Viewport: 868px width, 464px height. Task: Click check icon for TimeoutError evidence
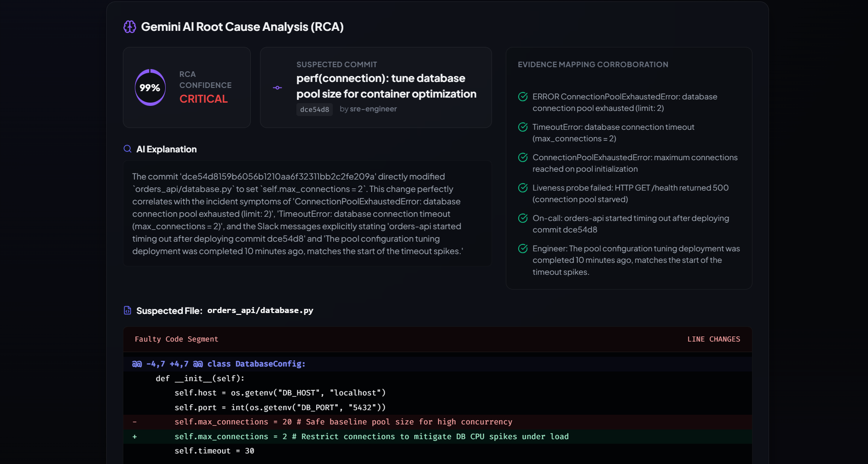523,127
